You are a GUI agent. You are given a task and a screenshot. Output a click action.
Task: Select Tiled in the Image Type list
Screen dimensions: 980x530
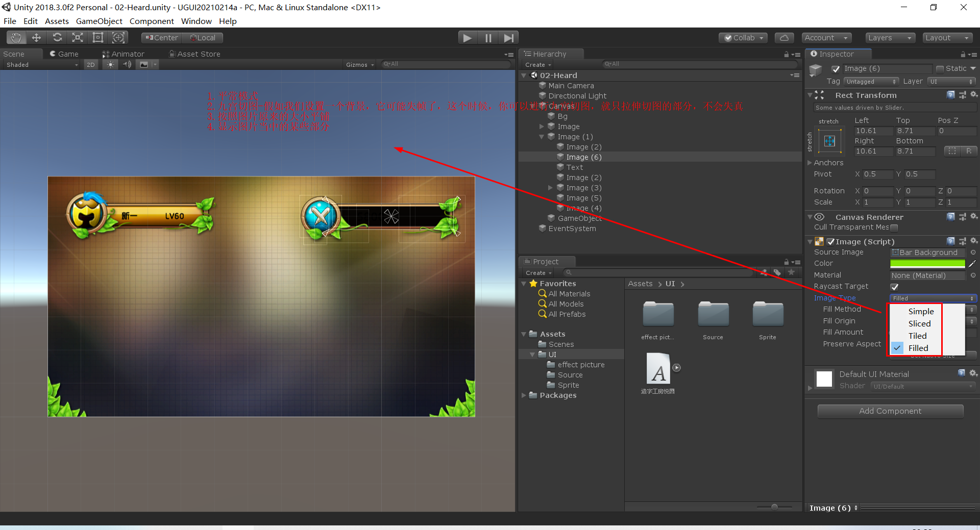pos(917,336)
